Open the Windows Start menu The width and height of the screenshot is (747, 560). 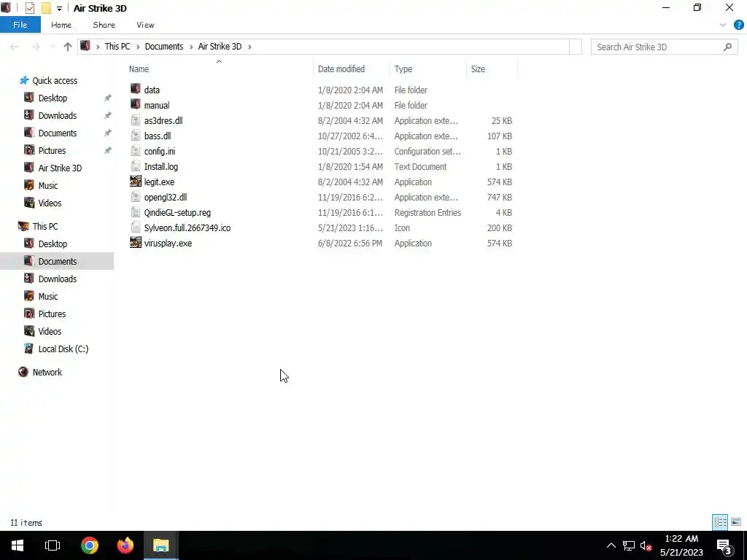[18, 545]
